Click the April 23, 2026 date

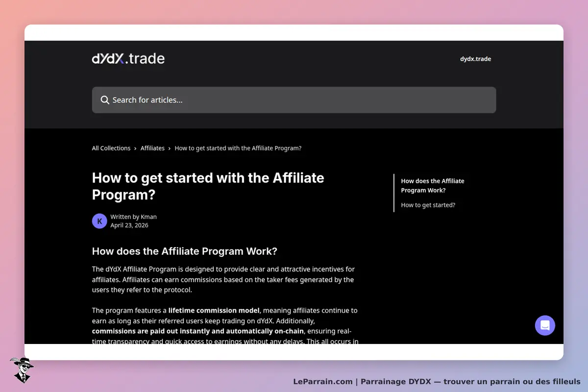[129, 225]
